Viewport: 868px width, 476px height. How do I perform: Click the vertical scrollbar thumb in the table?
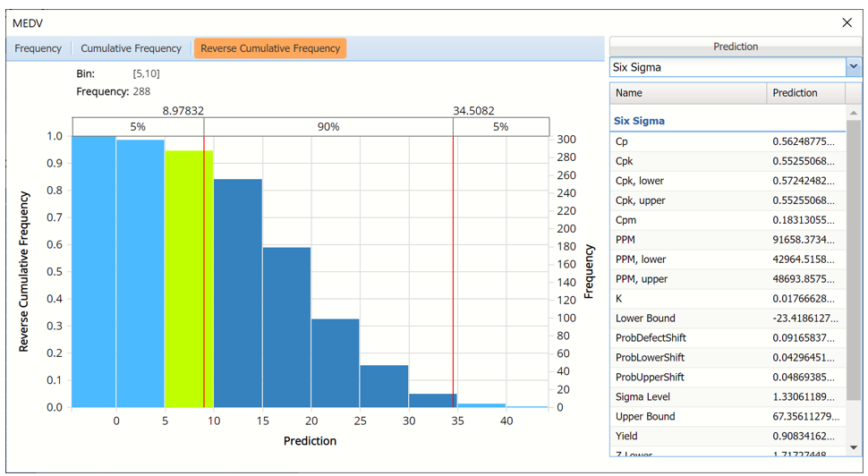point(854,259)
